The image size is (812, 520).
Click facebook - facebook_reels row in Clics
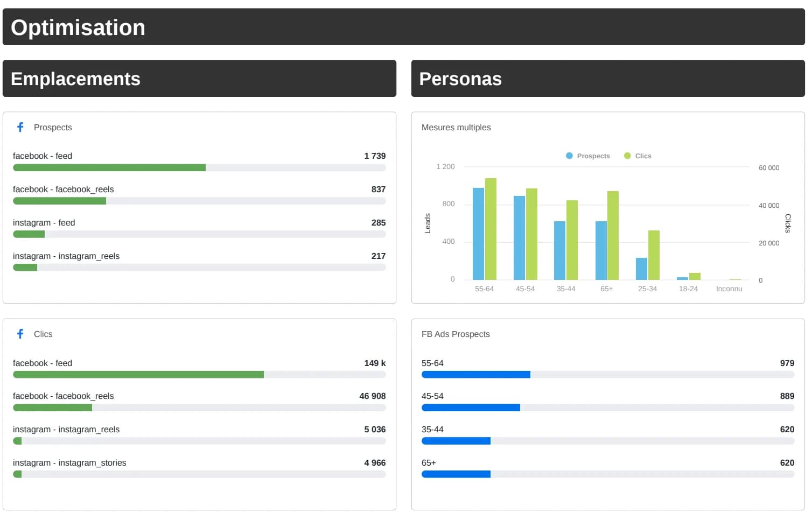(x=199, y=402)
